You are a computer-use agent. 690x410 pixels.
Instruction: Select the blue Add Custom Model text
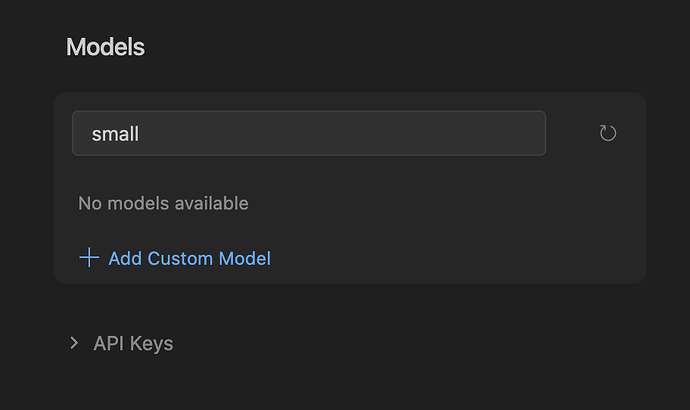tap(188, 258)
